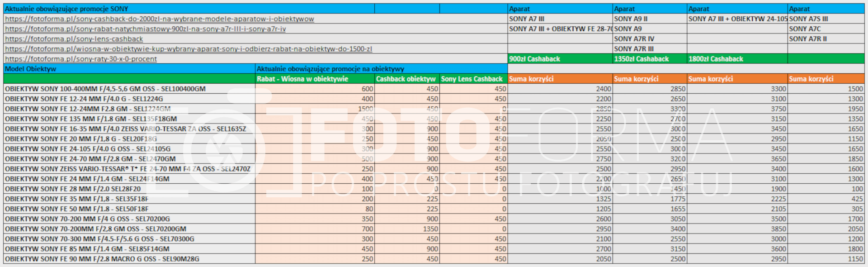The image size is (868, 267).
Task: Click the lens row 'SEL100400GM' name cell
Action: [x=129, y=89]
